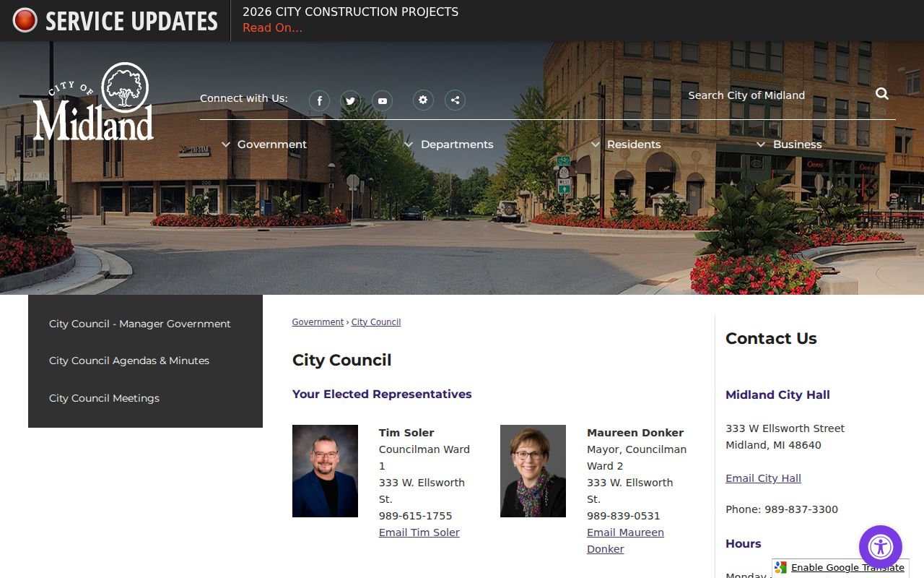Click Tim Soler's portrait photo
924x578 pixels.
pyautogui.click(x=325, y=471)
